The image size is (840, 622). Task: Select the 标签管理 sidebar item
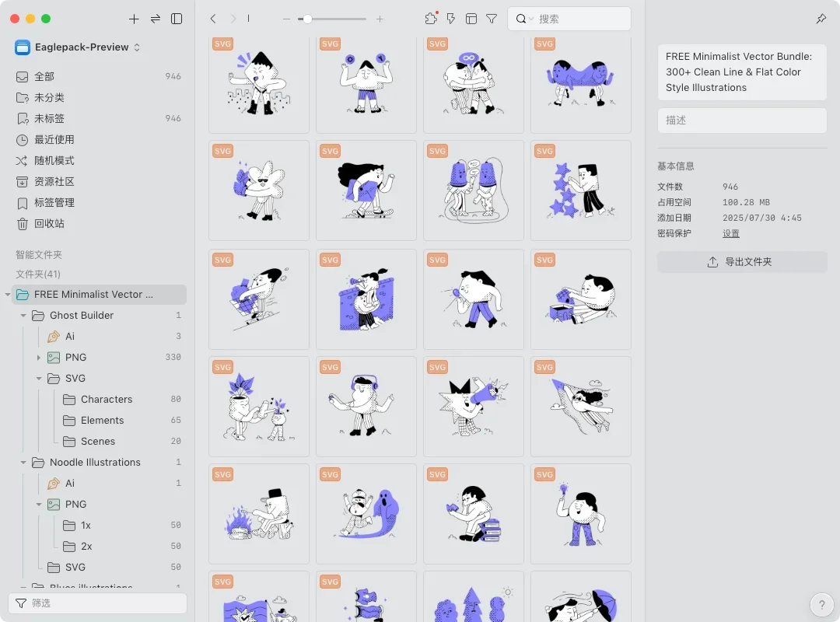pos(54,202)
